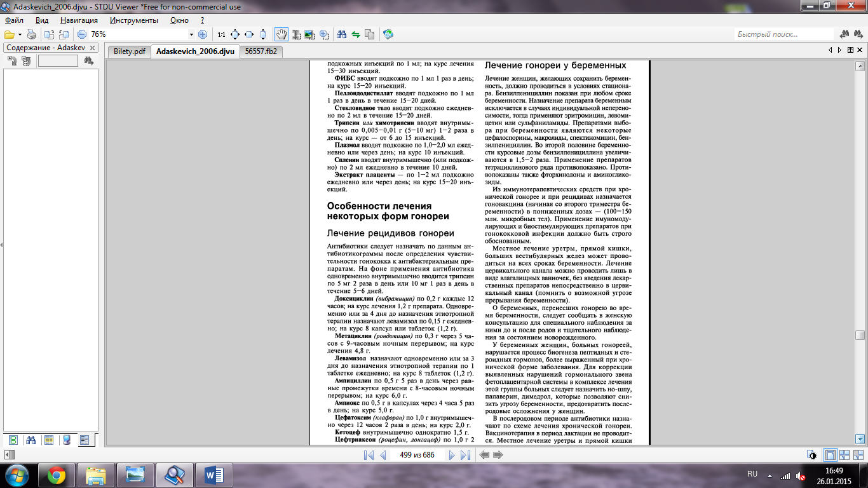
Task: Go to the next page
Action: (452, 455)
